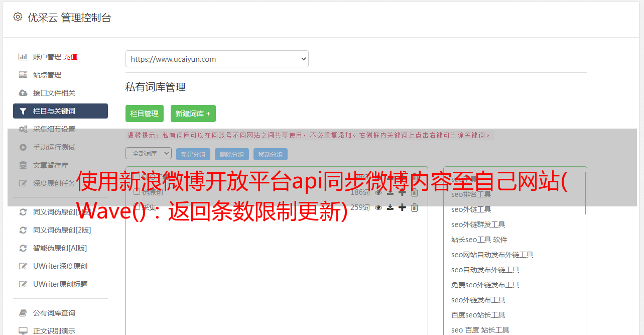Click the server icon for 站点管理

pos(23,75)
